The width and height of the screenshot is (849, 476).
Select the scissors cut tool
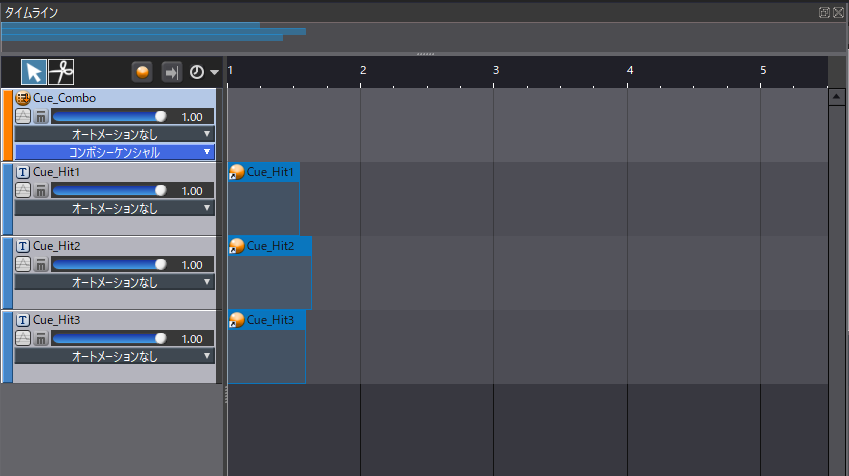click(61, 72)
